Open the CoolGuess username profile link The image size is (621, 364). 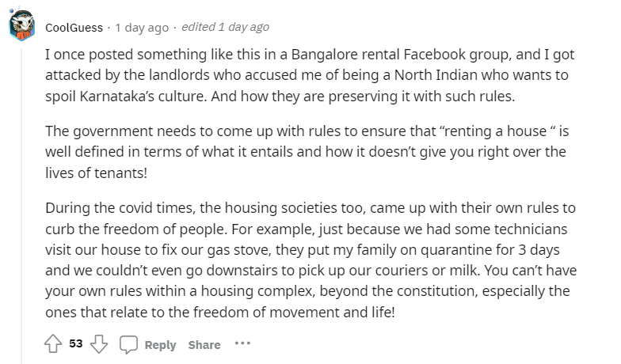74,28
